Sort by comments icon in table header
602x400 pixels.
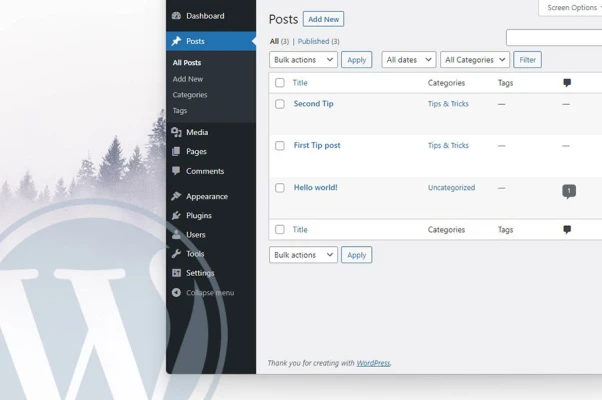(567, 83)
